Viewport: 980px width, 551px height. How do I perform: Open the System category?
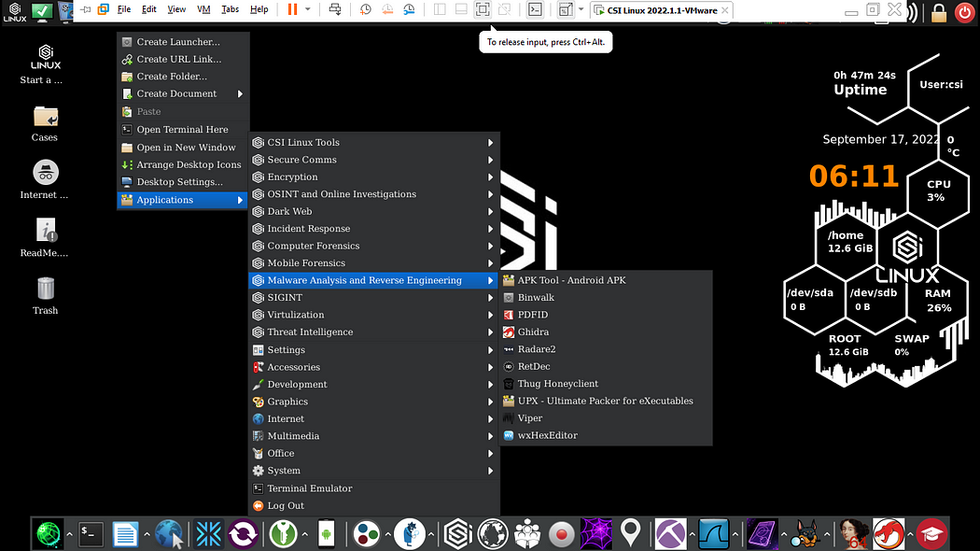pos(373,471)
